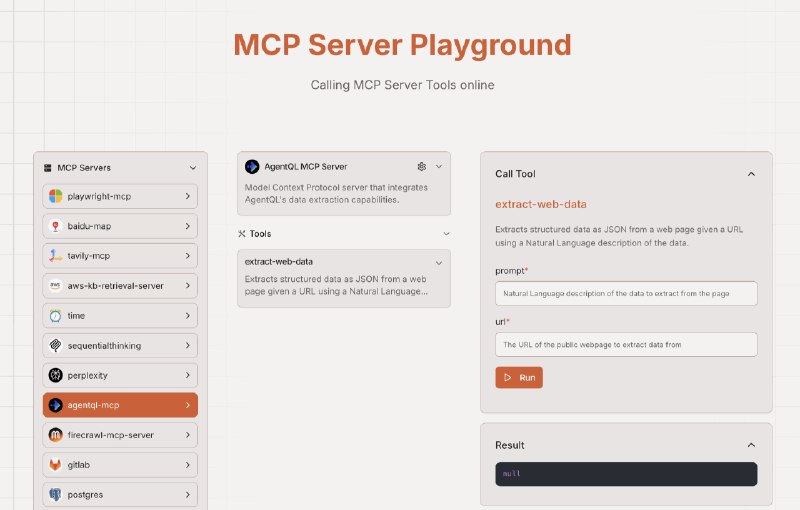This screenshot has height=510, width=800.
Task: Click the AgentQL MCP Server title text
Action: [x=306, y=167]
